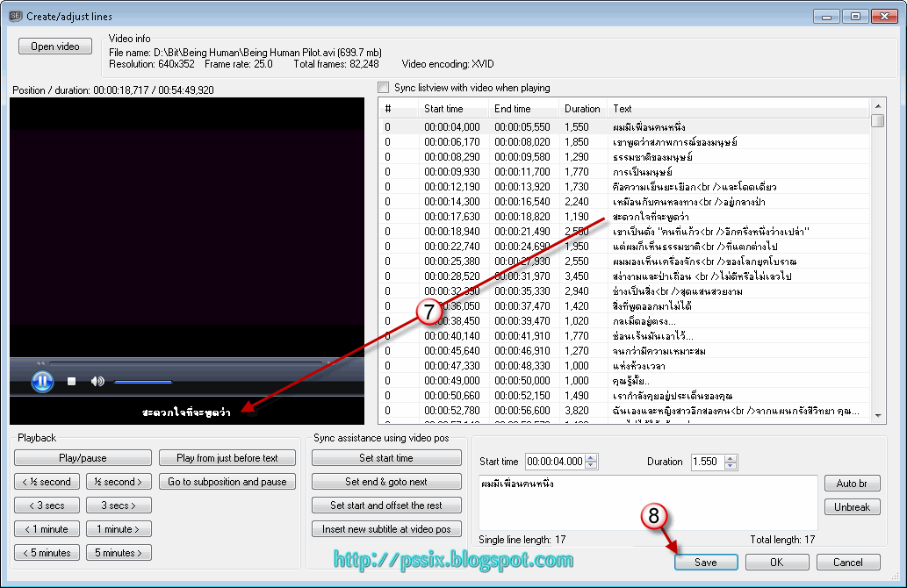Click the Cancel button
This screenshot has height=588, width=907.
(x=848, y=562)
